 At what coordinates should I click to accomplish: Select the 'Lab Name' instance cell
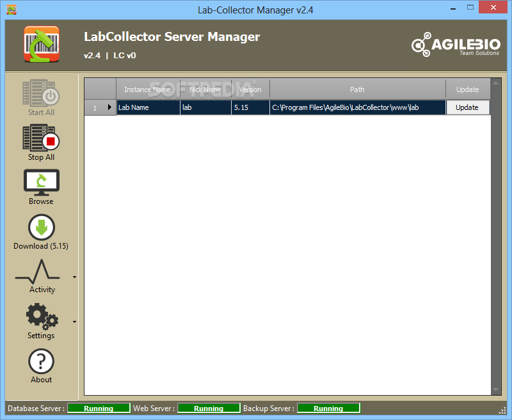click(148, 107)
